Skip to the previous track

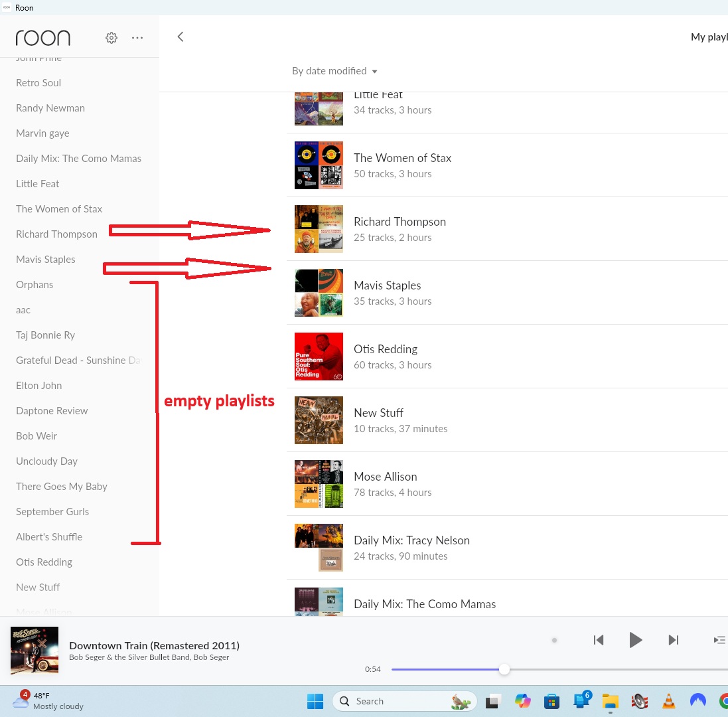599,640
